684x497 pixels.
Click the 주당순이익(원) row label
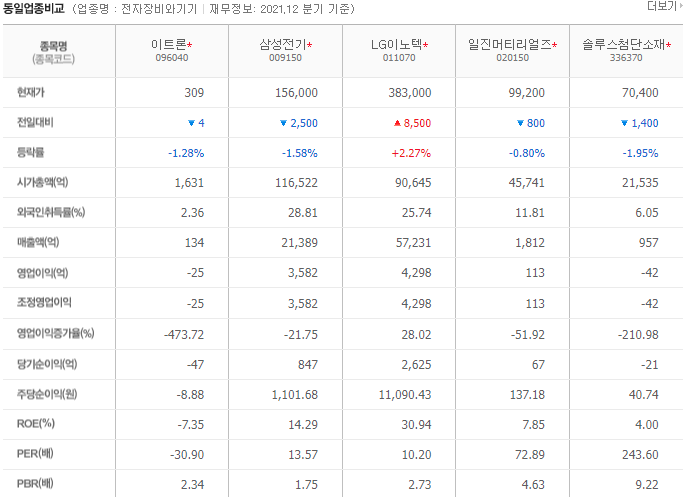click(47, 394)
